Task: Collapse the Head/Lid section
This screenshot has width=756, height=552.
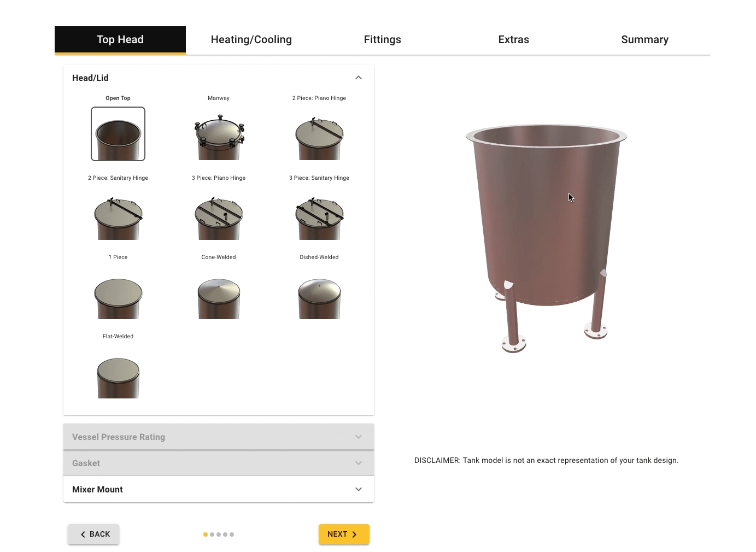Action: 359,78
